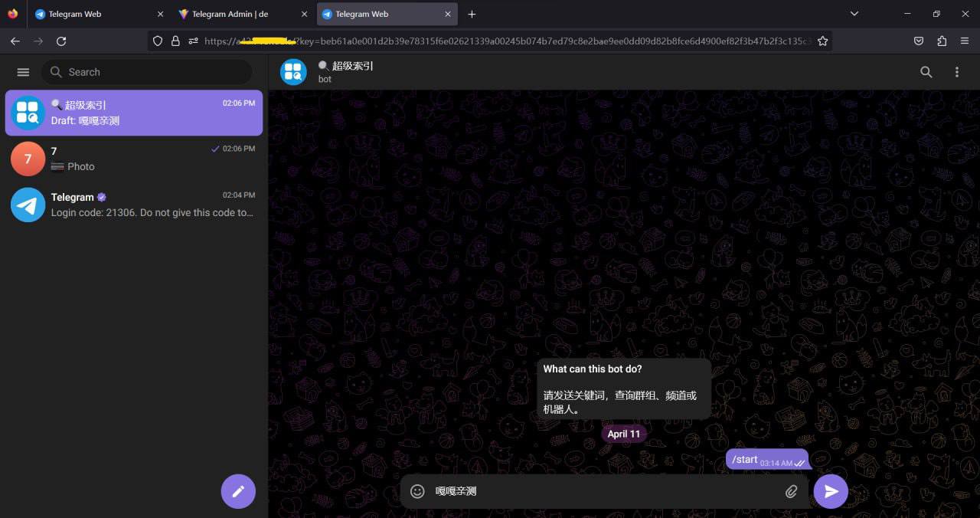The height and width of the screenshot is (518, 980).
Task: Click the paperclip attachment icon
Action: [x=791, y=491]
